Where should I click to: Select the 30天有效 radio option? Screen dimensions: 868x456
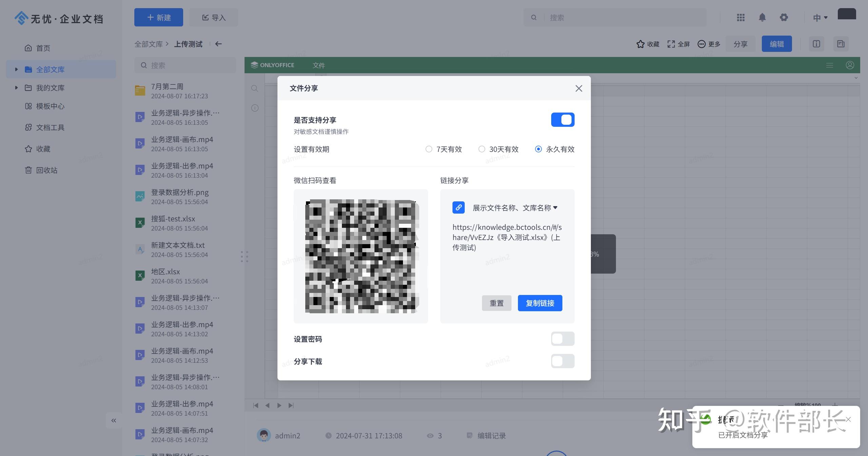tap(498, 149)
